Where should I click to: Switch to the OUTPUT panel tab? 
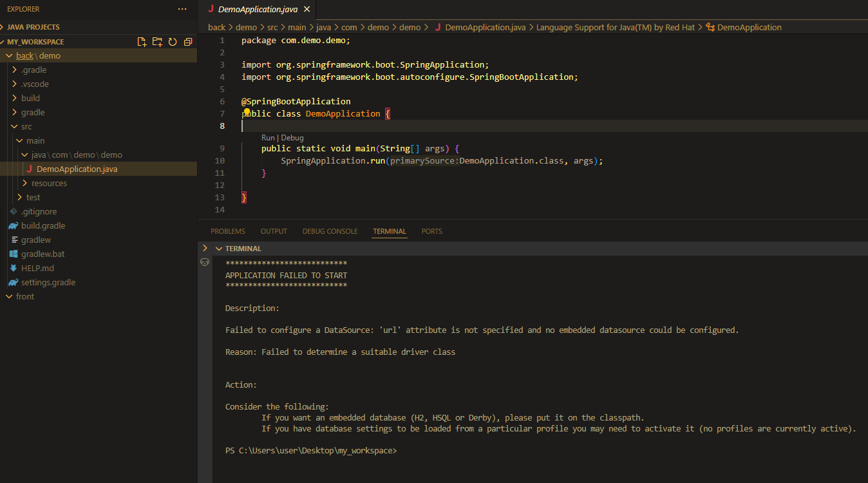point(274,231)
